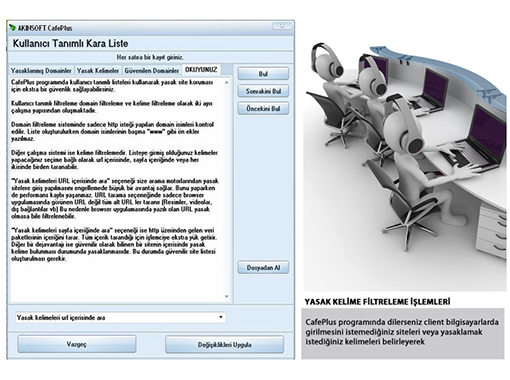Click the scrollbar down arrow in the text area
This screenshot has width=510, height=380.
point(227,296)
